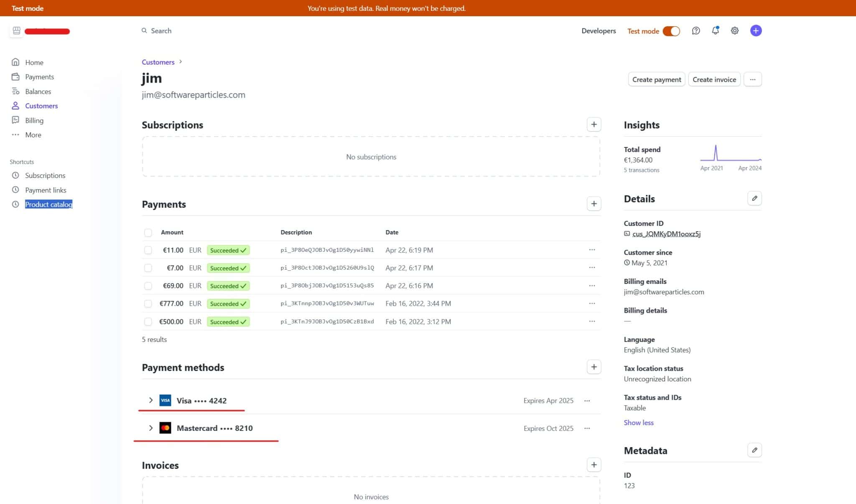Image resolution: width=856 pixels, height=504 pixels.
Task: Click the Create invoice button
Action: coord(714,79)
